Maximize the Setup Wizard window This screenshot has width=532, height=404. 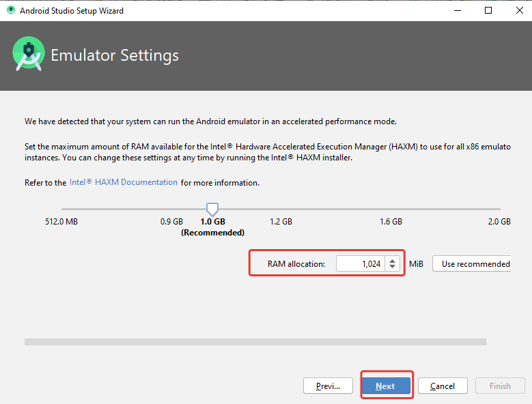[488, 10]
